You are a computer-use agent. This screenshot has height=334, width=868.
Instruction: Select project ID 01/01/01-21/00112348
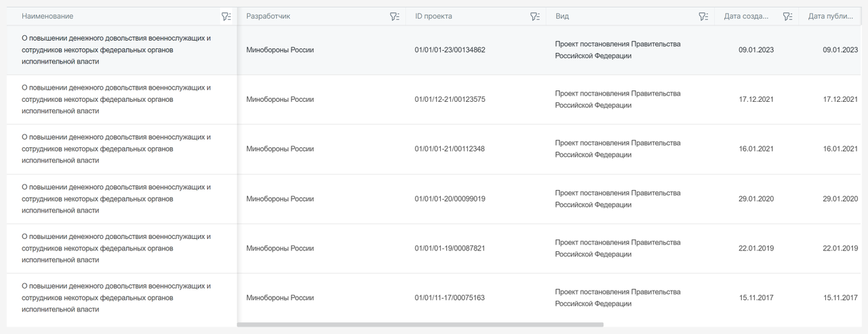click(450, 149)
